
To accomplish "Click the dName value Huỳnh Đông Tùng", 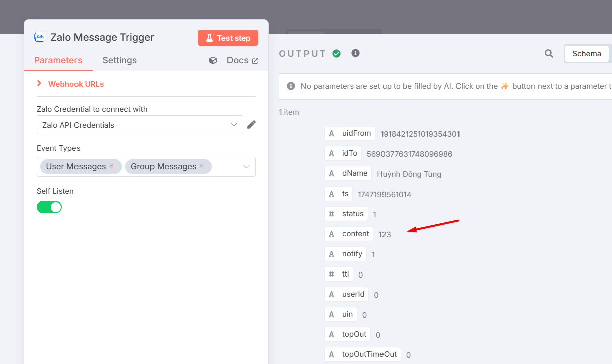I will point(409,174).
